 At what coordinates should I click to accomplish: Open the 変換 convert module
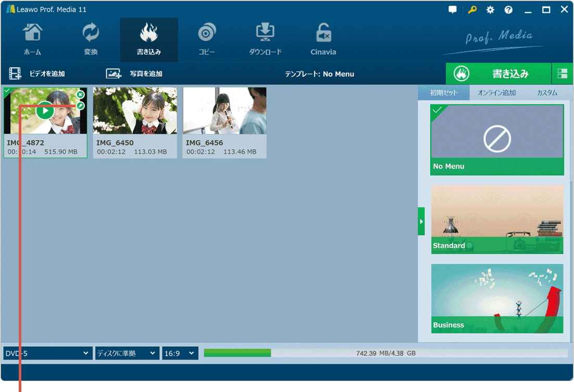pyautogui.click(x=91, y=40)
